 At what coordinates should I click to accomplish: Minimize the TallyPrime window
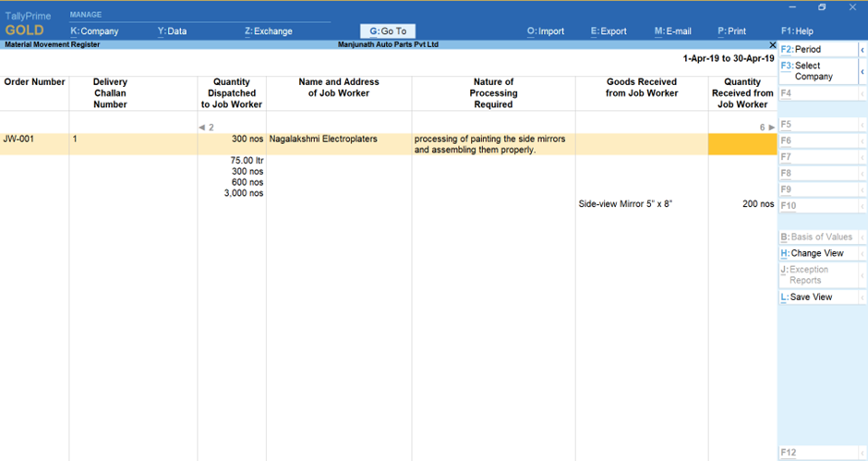click(792, 7)
